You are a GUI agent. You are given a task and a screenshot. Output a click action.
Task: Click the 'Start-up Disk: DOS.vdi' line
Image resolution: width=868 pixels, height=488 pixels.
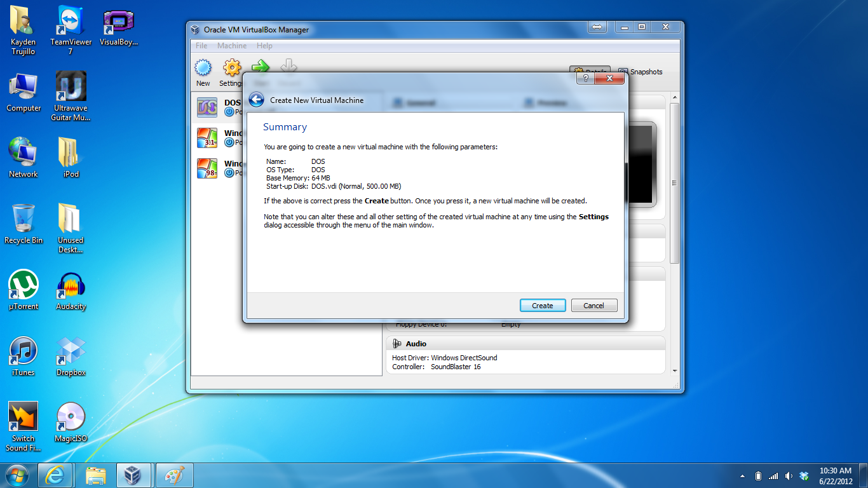(x=334, y=186)
